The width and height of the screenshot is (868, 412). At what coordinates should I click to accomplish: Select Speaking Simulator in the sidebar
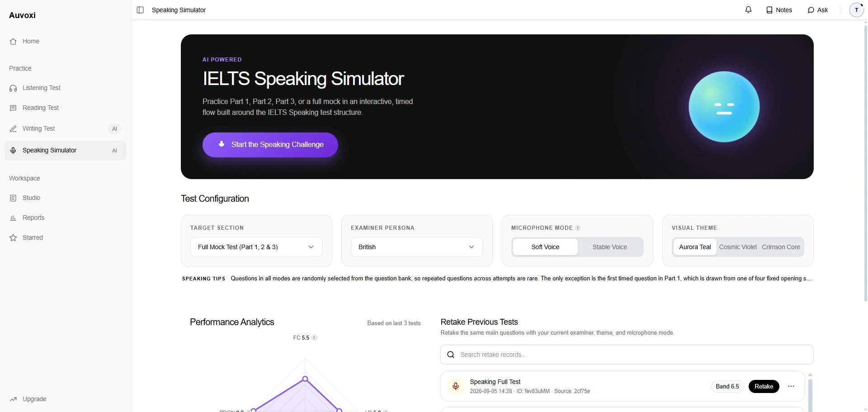point(65,151)
